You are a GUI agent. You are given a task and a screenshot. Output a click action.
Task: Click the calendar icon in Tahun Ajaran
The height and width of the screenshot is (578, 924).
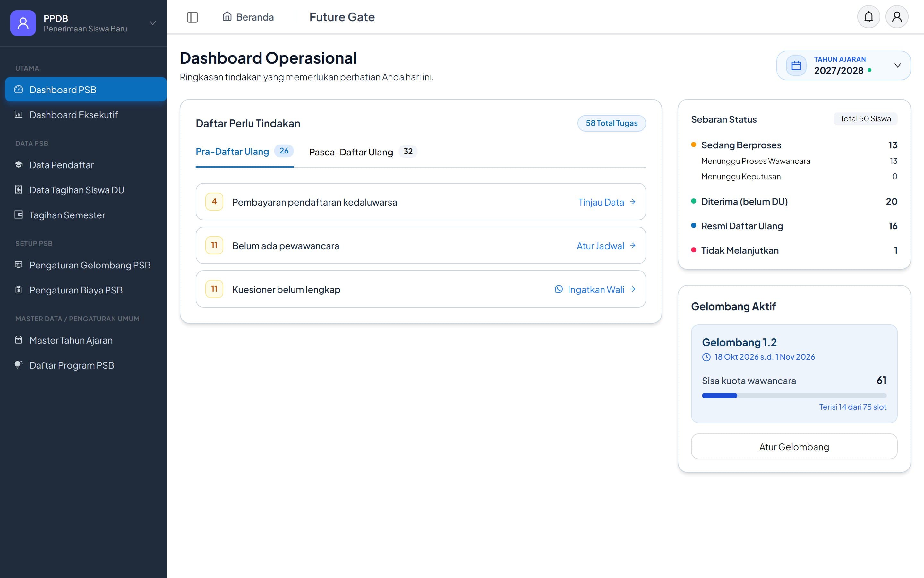pos(796,66)
